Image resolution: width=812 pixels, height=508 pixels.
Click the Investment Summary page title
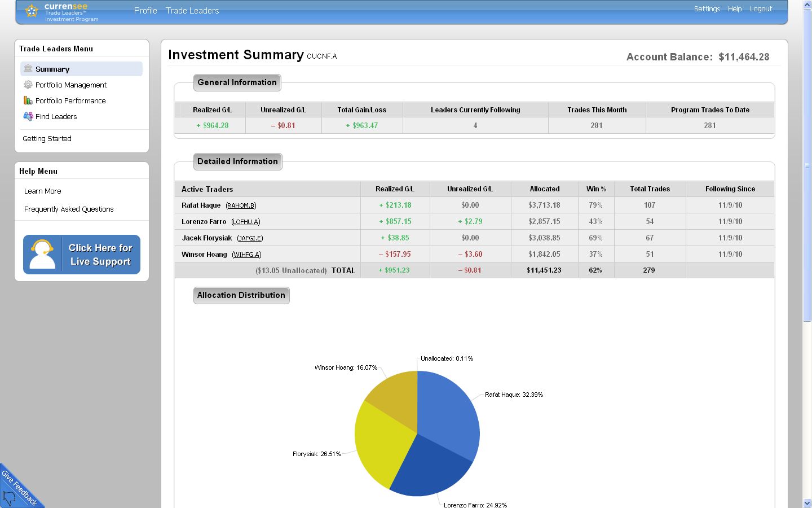click(236, 55)
